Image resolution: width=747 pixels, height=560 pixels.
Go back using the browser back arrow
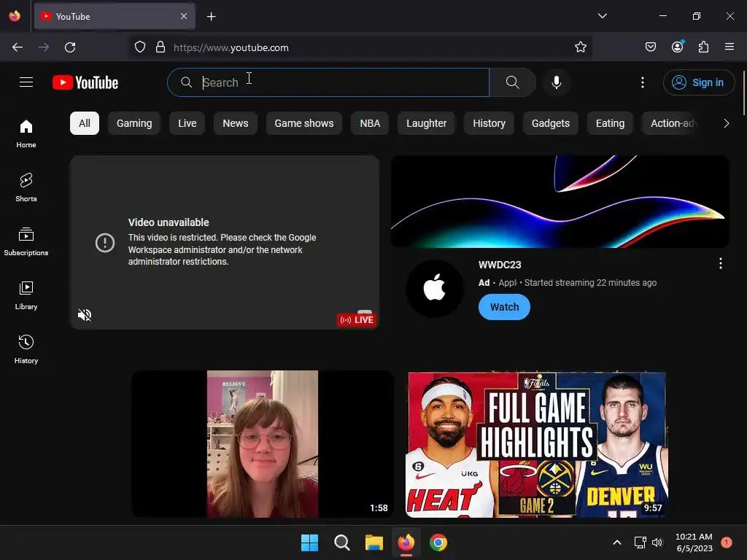[x=18, y=47]
